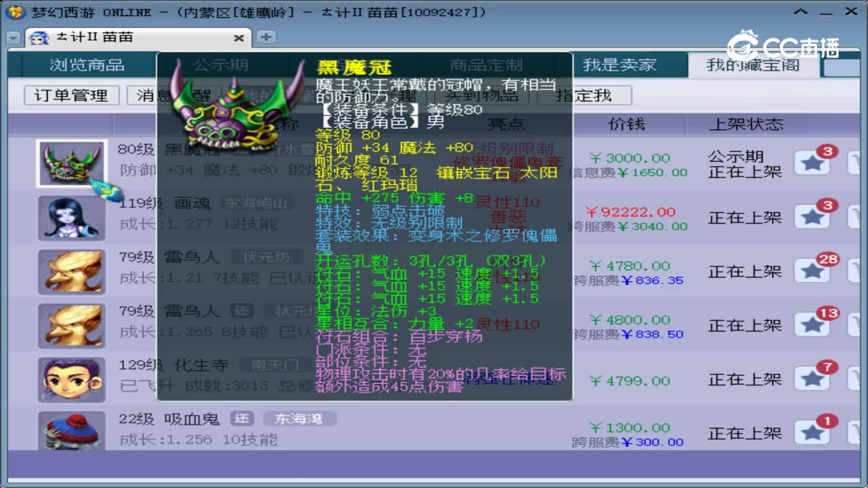
Task: Select the 化生寺 character thumbnail
Action: coord(71,380)
